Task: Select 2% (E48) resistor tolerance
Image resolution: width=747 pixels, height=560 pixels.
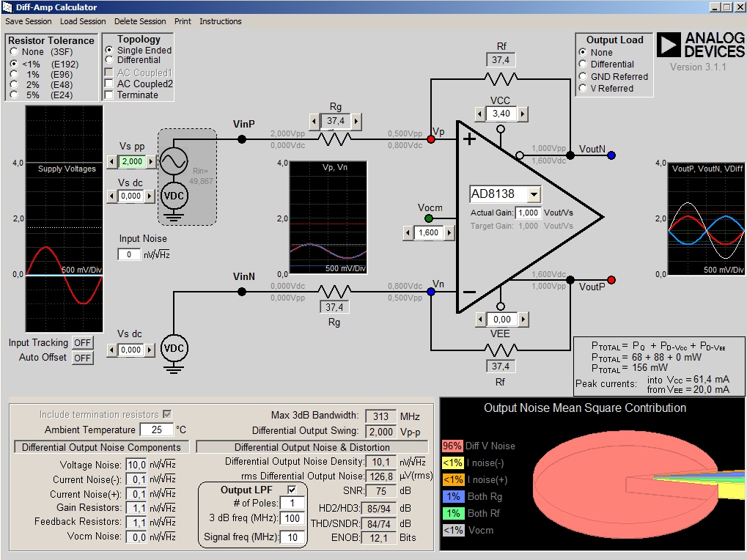Action: coord(14,84)
